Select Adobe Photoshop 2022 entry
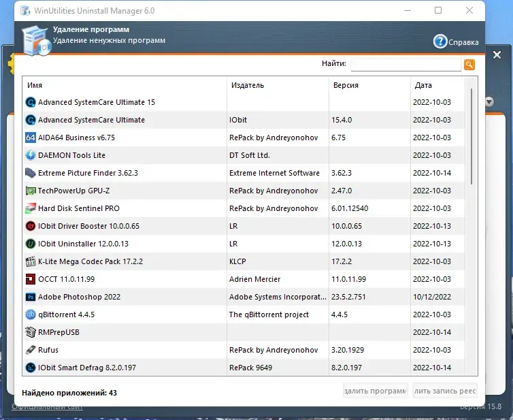 click(x=79, y=297)
